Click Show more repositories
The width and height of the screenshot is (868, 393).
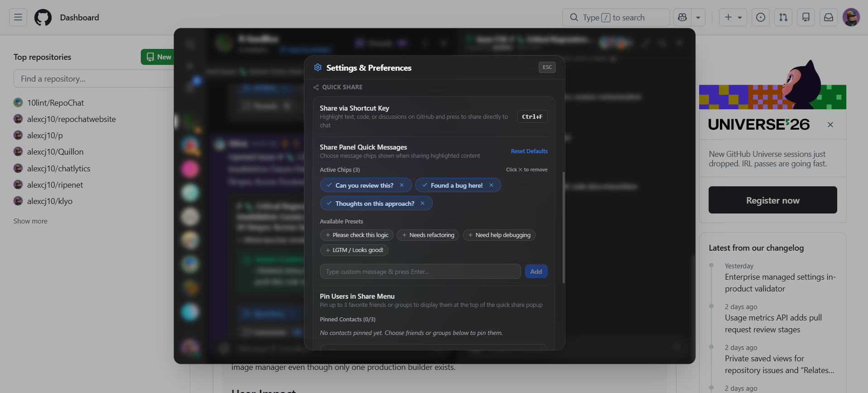(x=30, y=221)
